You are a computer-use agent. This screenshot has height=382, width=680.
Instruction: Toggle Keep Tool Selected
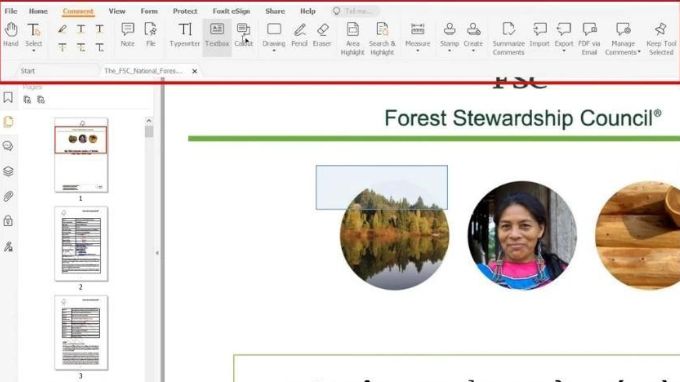coord(661,39)
